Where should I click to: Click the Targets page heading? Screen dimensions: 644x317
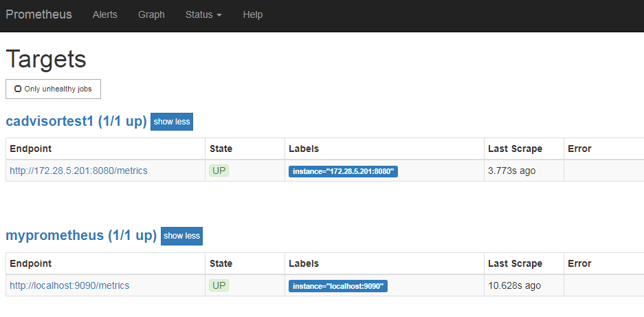tap(46, 59)
